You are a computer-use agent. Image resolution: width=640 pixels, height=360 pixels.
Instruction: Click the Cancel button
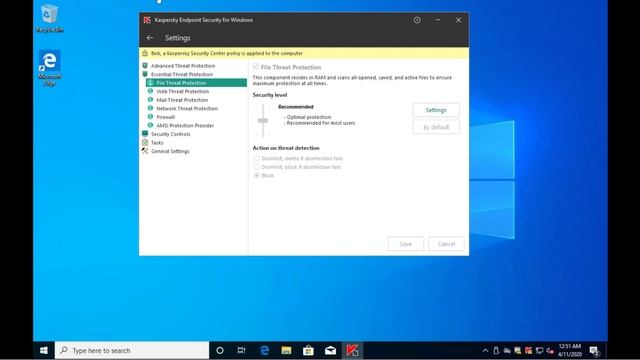tap(446, 244)
